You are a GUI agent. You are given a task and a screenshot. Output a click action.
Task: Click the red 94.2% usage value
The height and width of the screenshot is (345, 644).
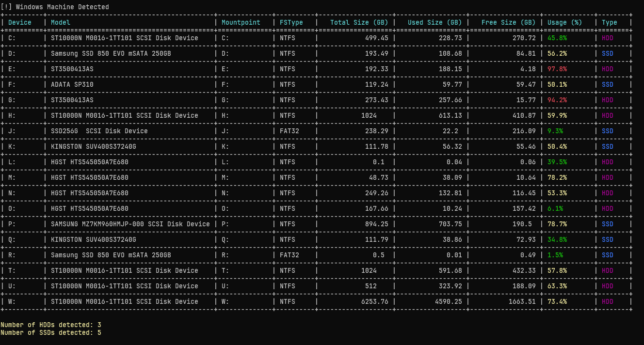557,100
